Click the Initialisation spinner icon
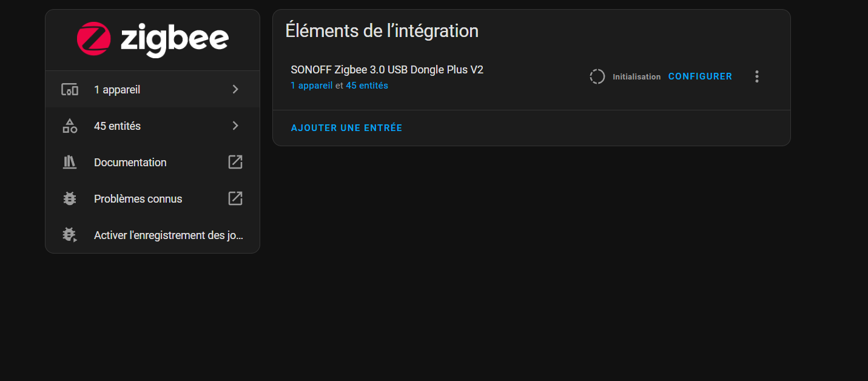 tap(597, 76)
